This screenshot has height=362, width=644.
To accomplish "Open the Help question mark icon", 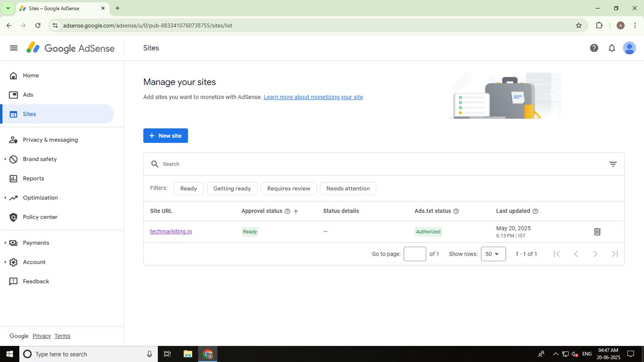I will click(x=594, y=48).
